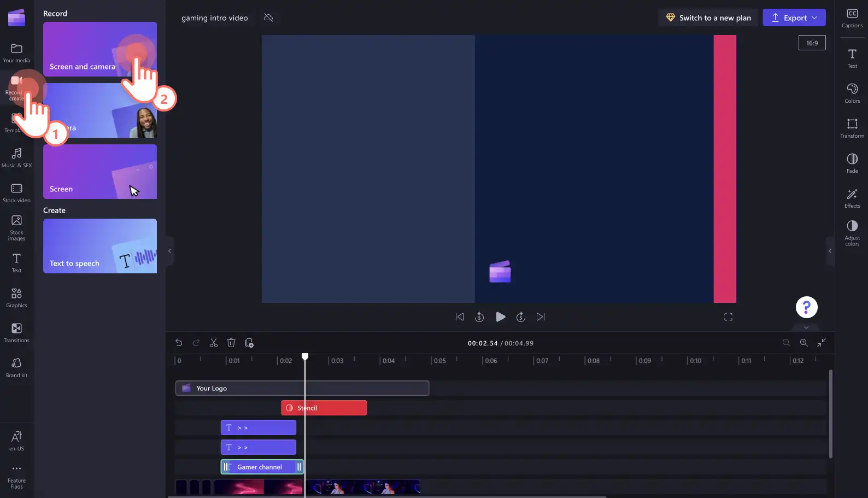Click the timeline playhead marker

pos(305,356)
